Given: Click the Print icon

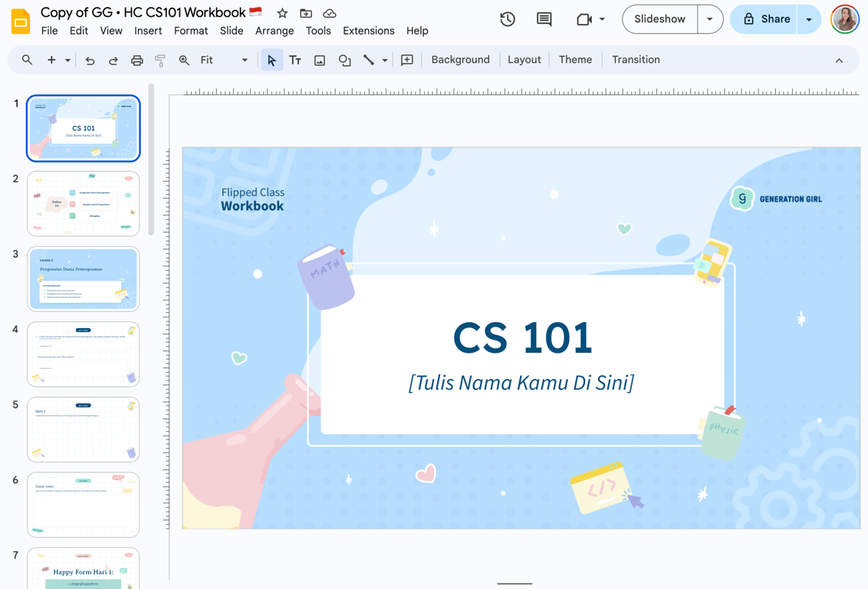Looking at the screenshot, I should pyautogui.click(x=136, y=60).
